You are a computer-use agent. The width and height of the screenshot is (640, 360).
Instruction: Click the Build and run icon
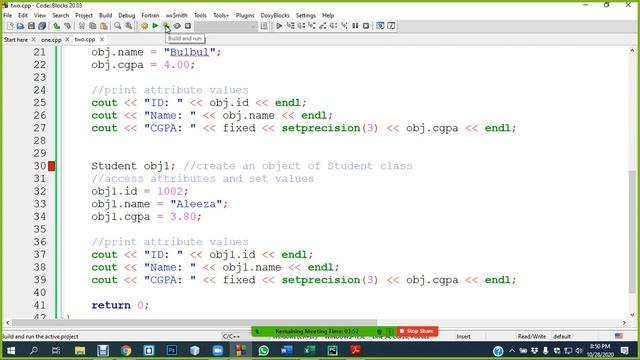tap(166, 26)
